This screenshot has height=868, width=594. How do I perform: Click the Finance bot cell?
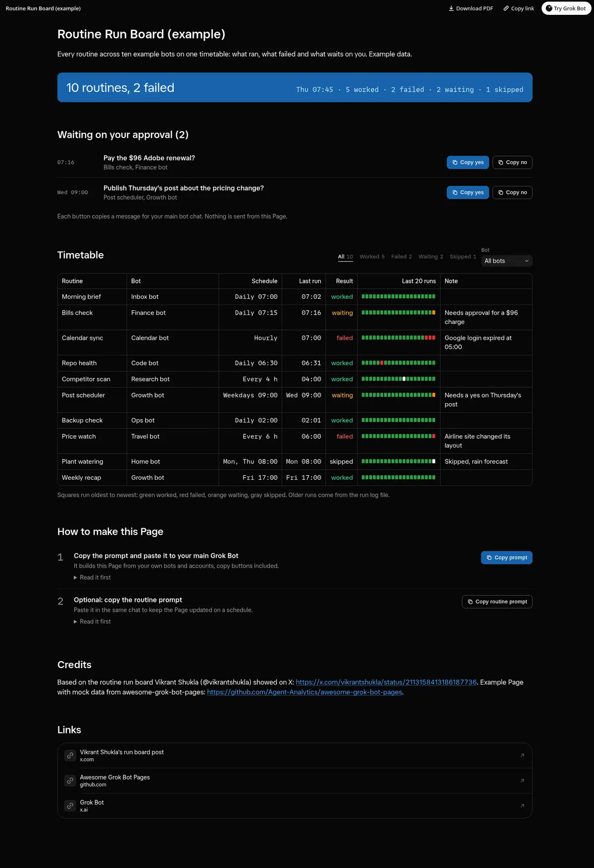point(173,318)
